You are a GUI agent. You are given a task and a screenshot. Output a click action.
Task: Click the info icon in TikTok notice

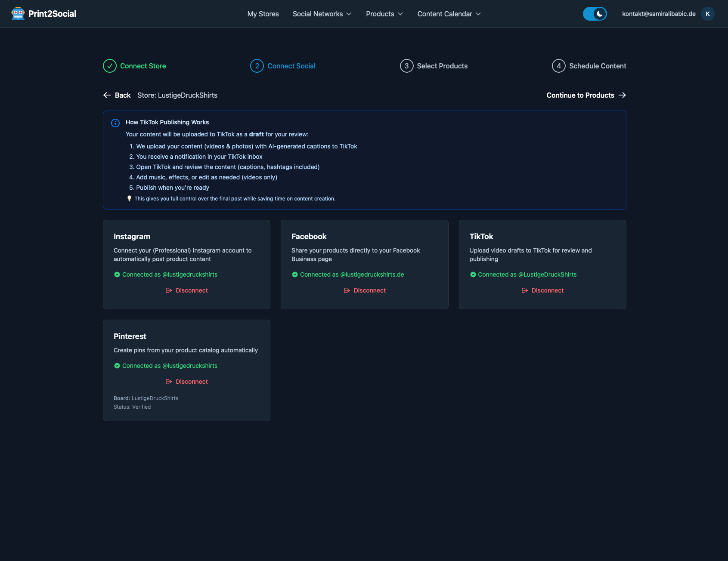[115, 123]
